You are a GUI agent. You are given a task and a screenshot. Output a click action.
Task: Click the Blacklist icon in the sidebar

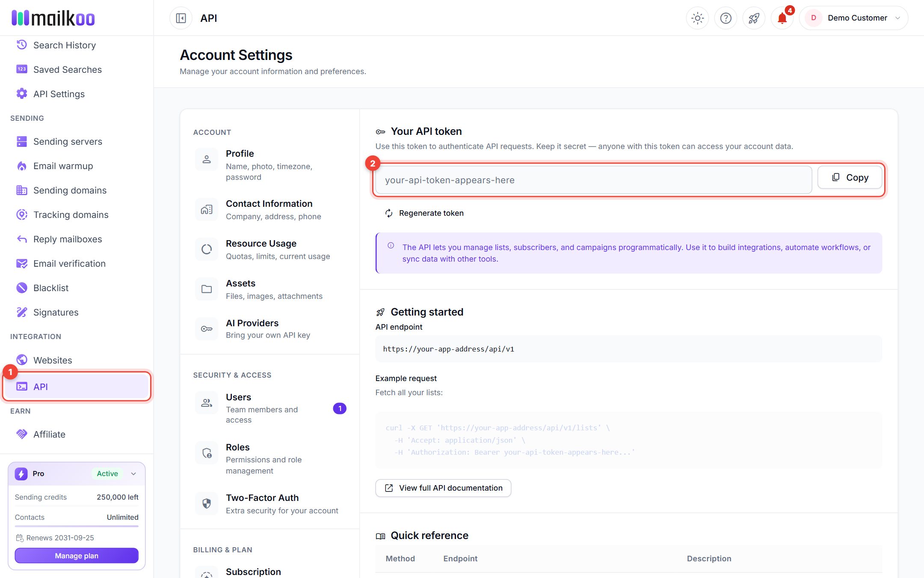click(x=21, y=288)
